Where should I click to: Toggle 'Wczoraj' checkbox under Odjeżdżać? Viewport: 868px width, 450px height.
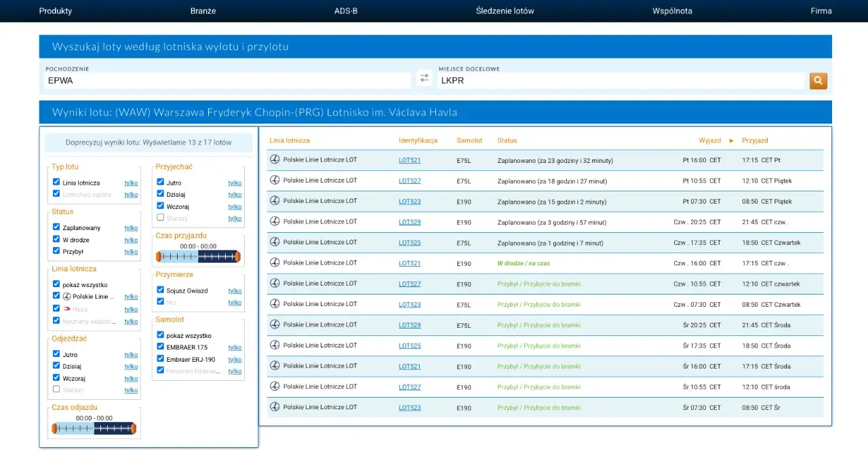click(56, 378)
